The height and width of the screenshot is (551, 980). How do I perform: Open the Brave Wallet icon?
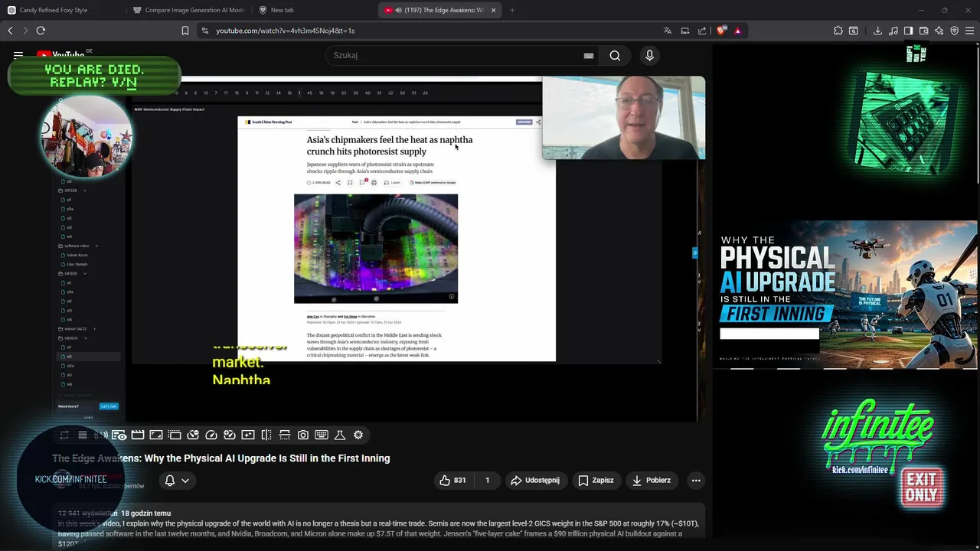point(923,31)
